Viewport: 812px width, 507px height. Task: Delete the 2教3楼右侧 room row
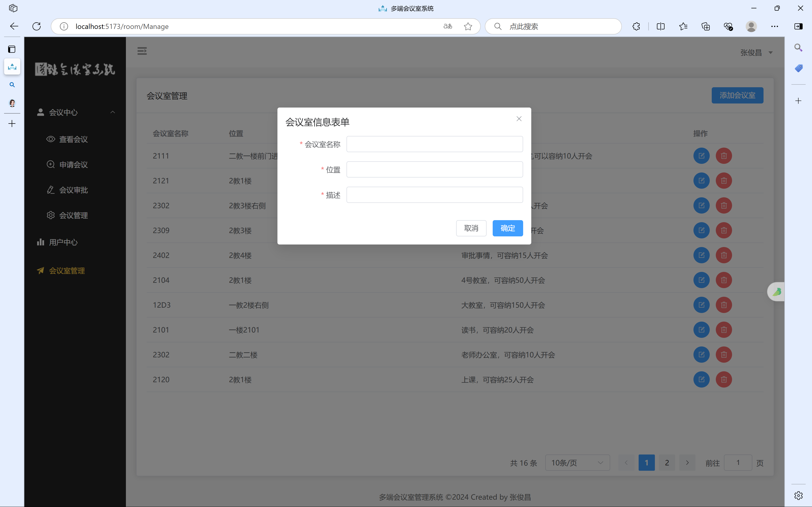(x=724, y=205)
